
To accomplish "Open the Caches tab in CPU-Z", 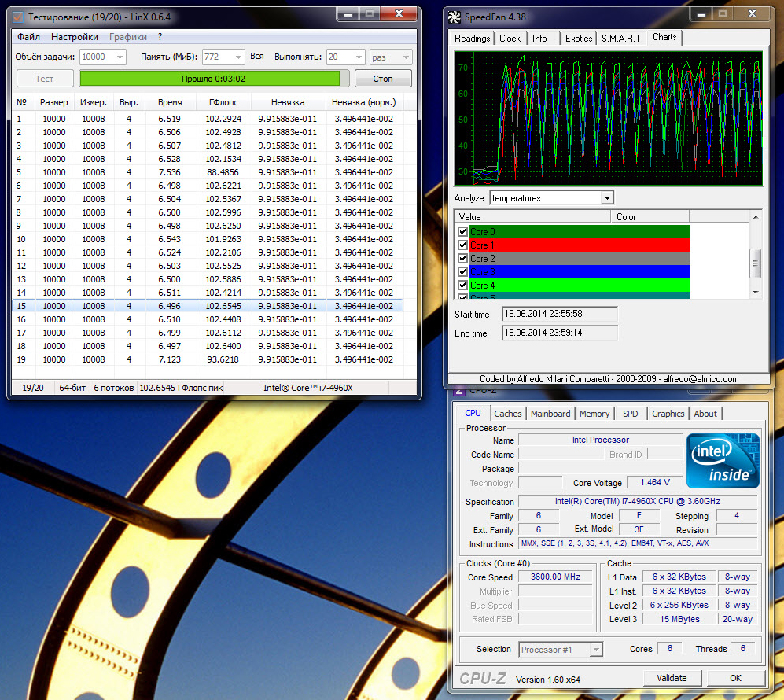I will point(507,414).
